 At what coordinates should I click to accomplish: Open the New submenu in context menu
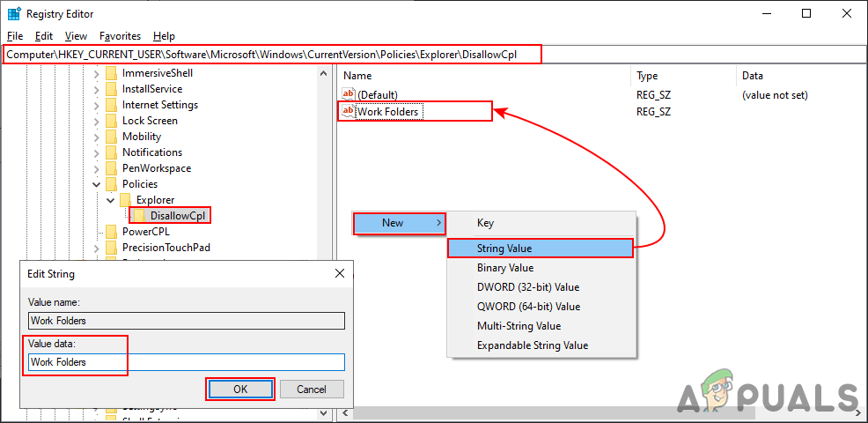click(x=399, y=223)
